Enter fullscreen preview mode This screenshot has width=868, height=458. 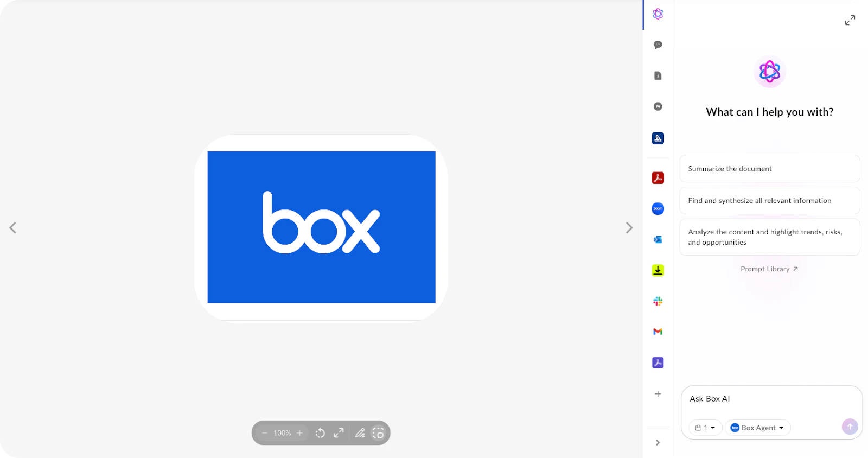[339, 433]
